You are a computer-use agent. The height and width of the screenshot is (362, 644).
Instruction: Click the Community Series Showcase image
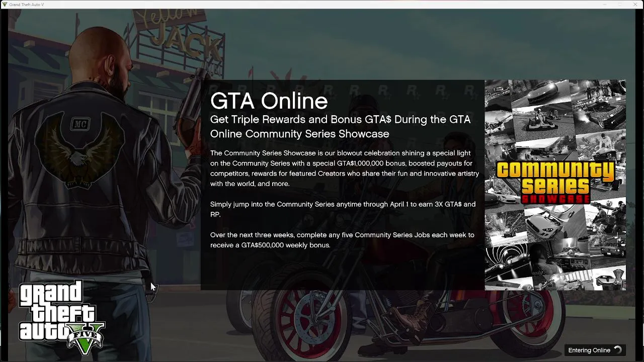click(555, 185)
